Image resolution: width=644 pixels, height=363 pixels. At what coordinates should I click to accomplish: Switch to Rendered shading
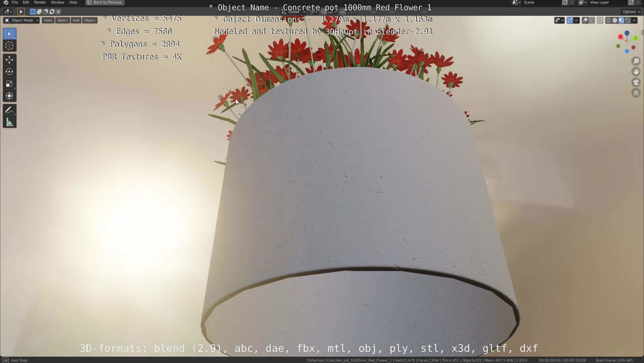(x=628, y=20)
